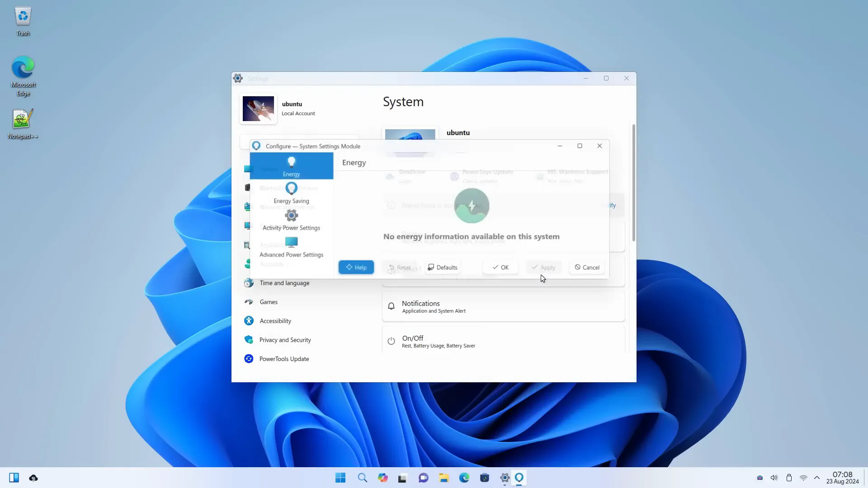Click the Help button in Configure dialog

(356, 267)
